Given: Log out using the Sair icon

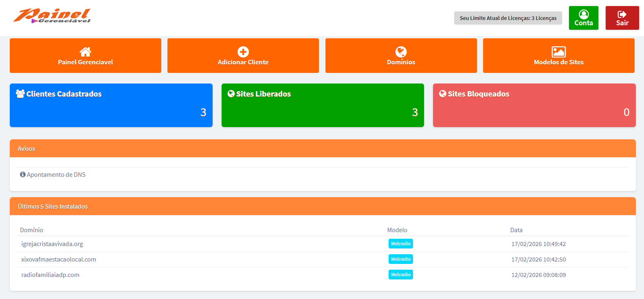Looking at the screenshot, I should pos(622,15).
